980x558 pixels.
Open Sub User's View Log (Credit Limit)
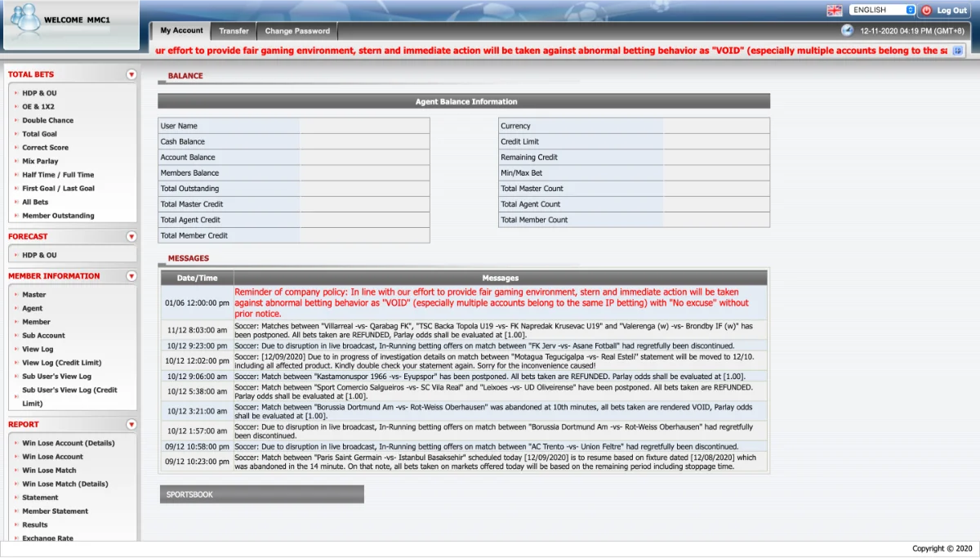pyautogui.click(x=69, y=396)
